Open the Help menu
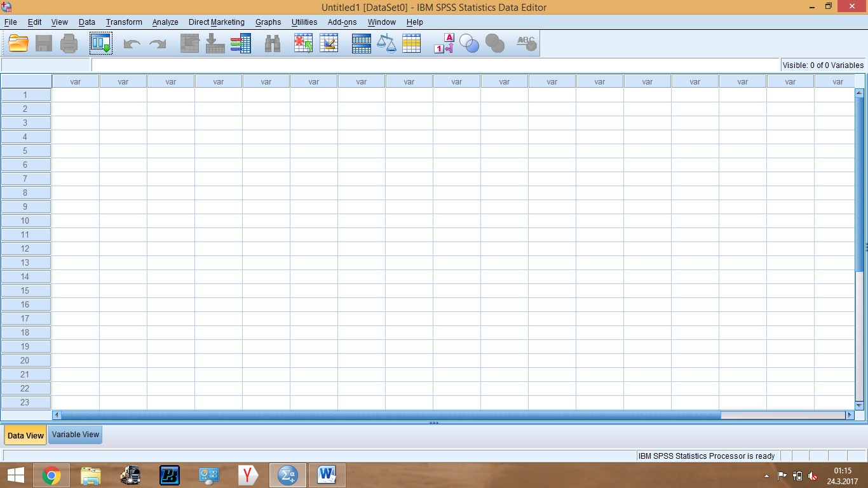This screenshot has width=868, height=488. 415,22
